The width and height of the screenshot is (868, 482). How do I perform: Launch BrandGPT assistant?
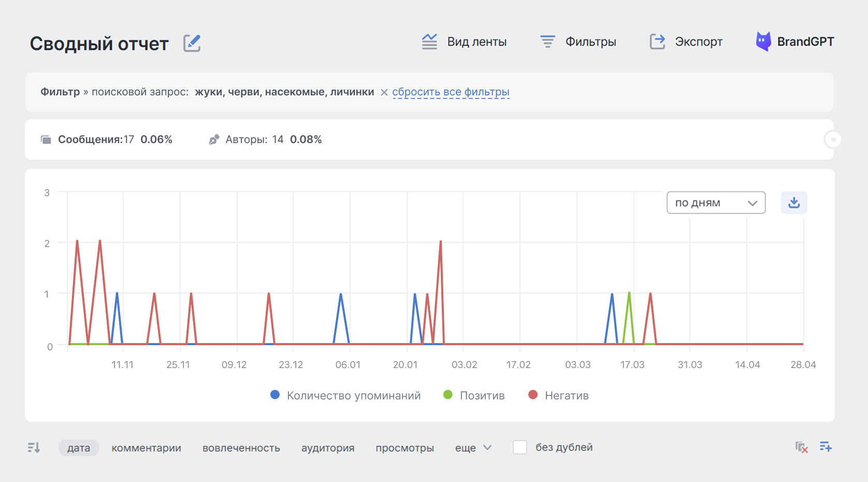[x=795, y=41]
